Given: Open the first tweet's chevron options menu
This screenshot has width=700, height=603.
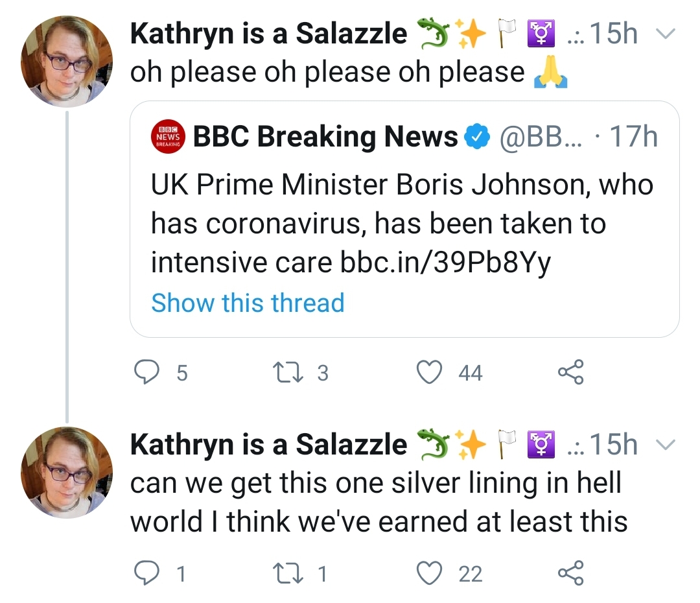Looking at the screenshot, I should click(x=665, y=34).
